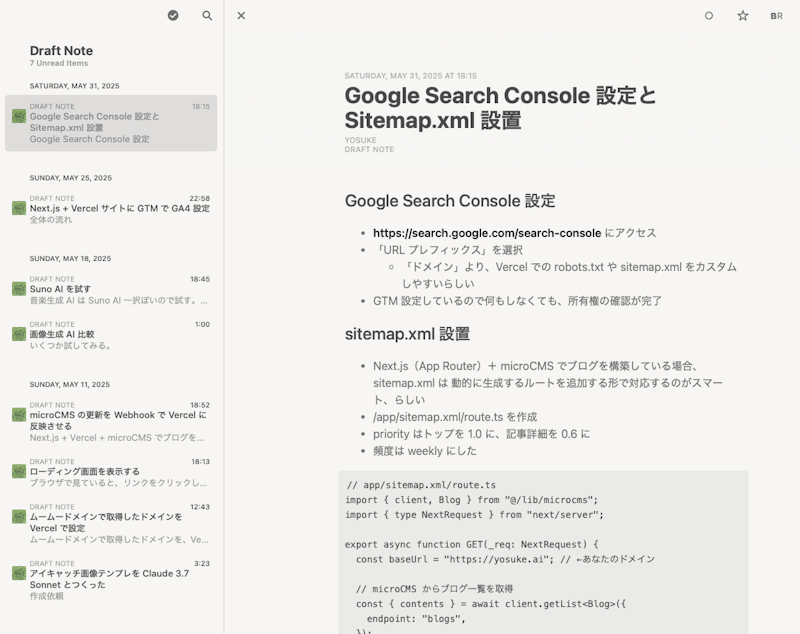This screenshot has height=634, width=800.
Task: Toggle unread status with the circle icon
Action: click(x=709, y=16)
